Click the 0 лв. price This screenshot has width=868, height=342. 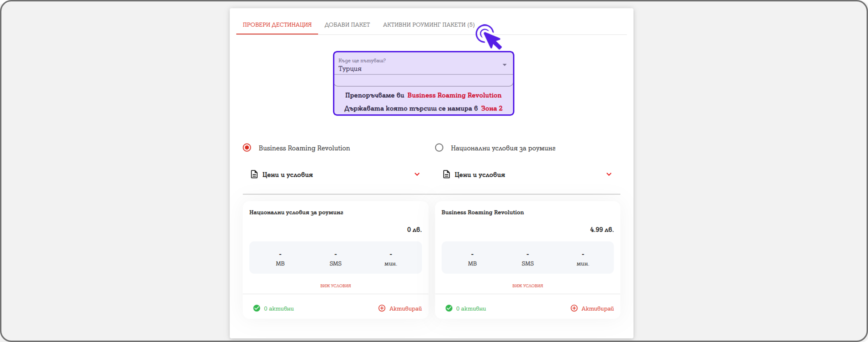tap(414, 230)
